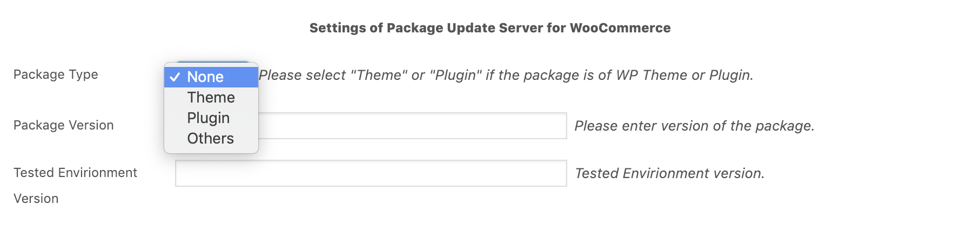Select the Others package type option
This screenshot has height=231, width=980.
210,139
